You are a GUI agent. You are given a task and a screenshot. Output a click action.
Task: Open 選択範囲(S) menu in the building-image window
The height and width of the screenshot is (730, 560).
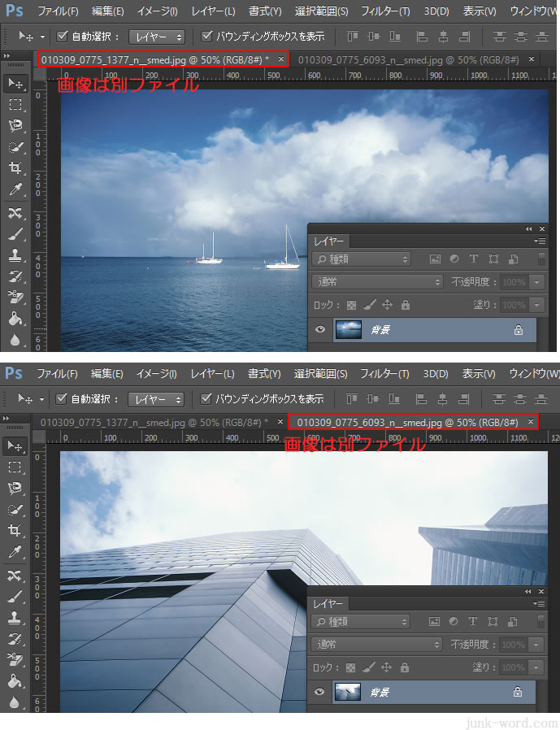320,373
